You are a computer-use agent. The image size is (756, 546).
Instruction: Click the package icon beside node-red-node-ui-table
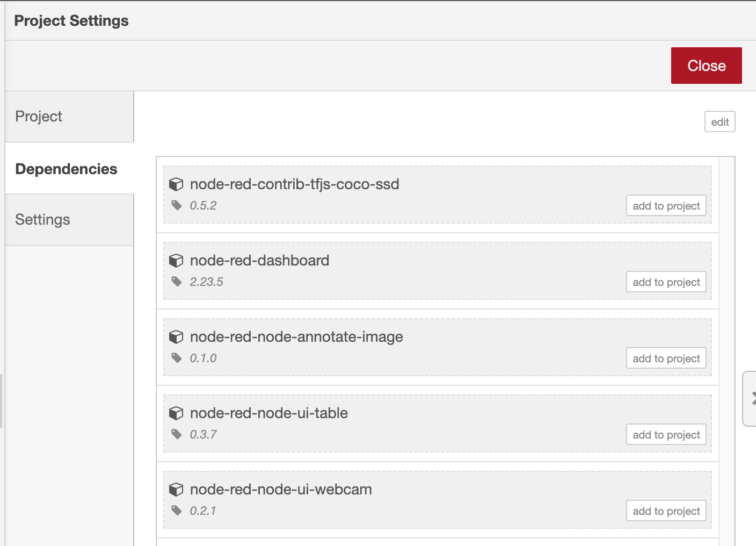177,413
